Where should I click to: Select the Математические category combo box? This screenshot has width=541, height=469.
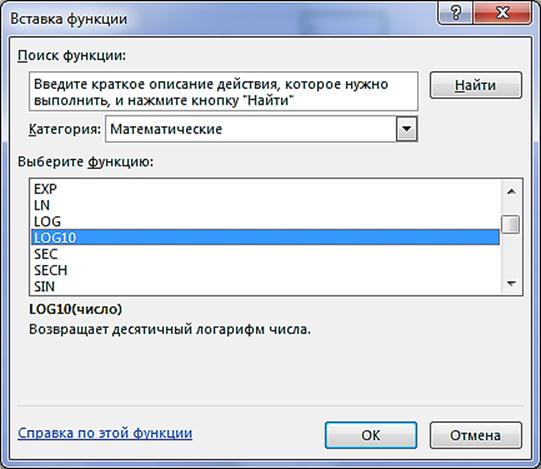(261, 129)
